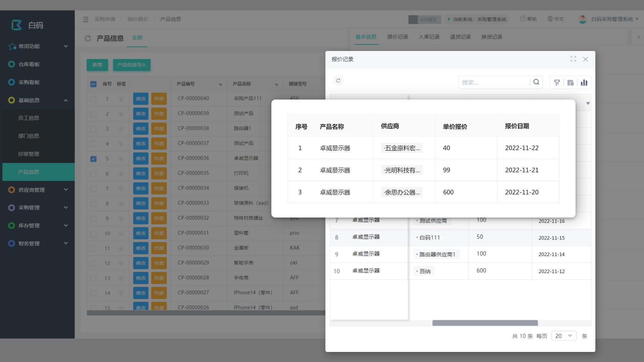Open the 白码采购管理系统 account dropdown

(610, 19)
